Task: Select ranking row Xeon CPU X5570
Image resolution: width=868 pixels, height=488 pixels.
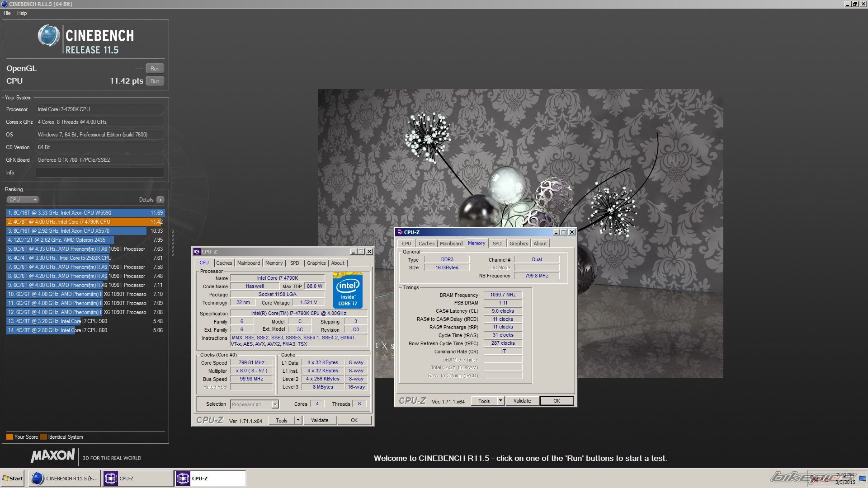Action: pos(85,231)
